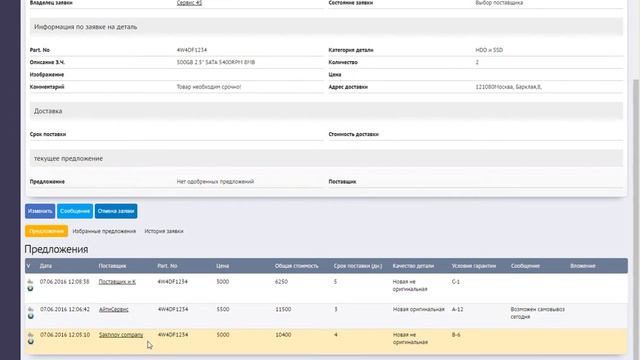Click the date 07.06.2016 12:06:42
This screenshot has height=360, width=640.
pos(64,309)
